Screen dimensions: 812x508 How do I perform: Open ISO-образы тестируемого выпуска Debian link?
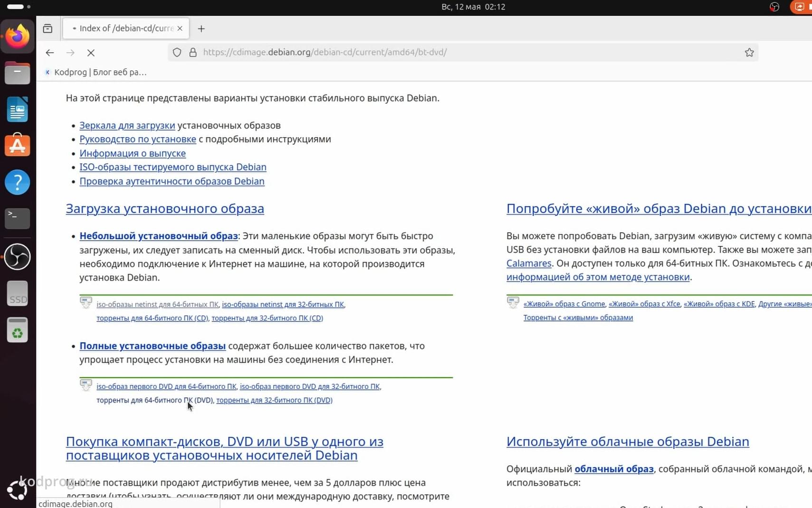[x=173, y=167]
